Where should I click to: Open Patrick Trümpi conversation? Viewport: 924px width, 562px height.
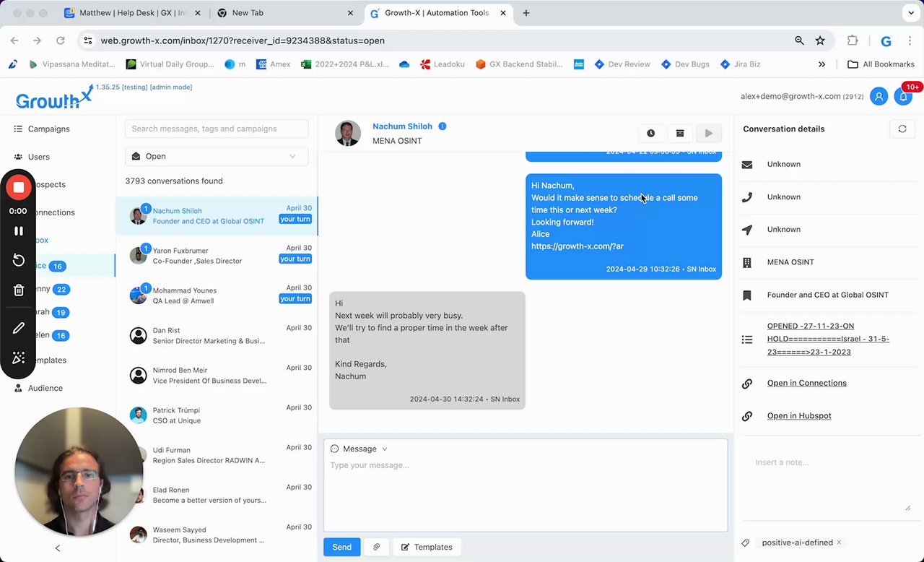(x=217, y=415)
